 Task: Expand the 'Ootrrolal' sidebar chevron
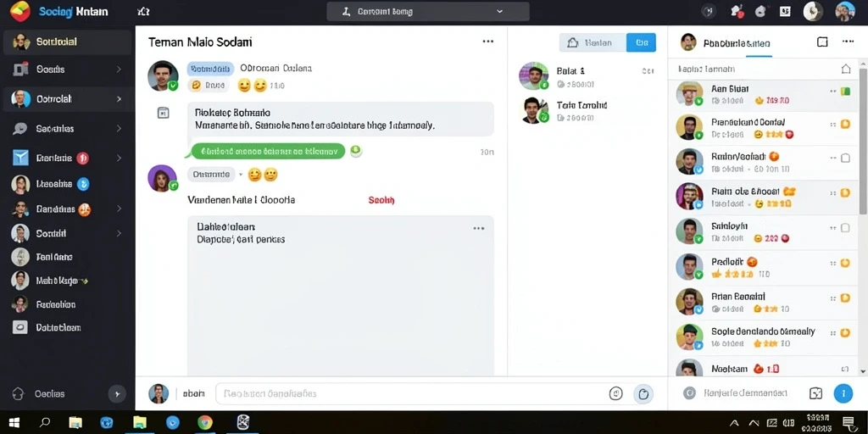119,99
